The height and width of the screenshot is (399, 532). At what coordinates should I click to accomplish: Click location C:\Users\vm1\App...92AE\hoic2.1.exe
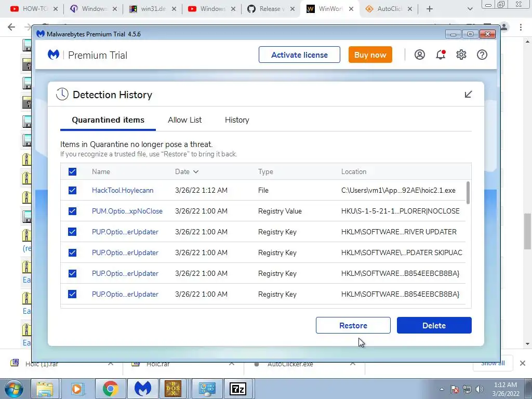click(x=398, y=190)
